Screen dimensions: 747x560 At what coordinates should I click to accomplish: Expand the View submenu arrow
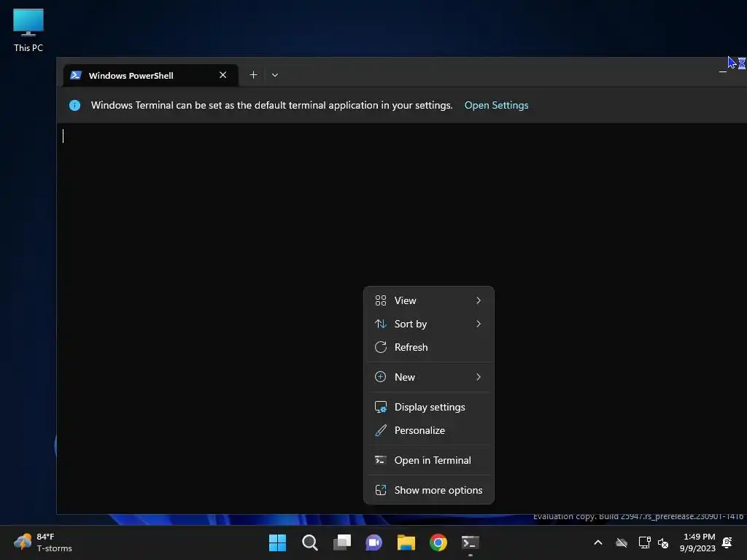(479, 300)
